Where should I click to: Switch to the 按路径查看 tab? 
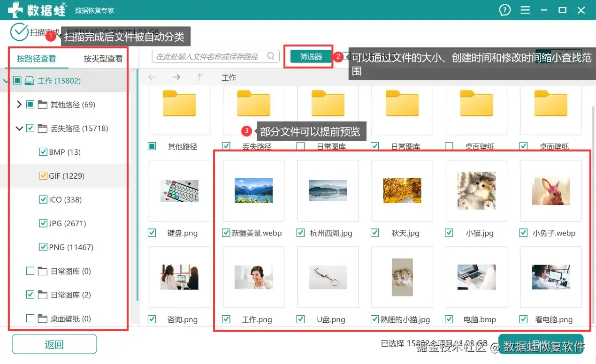(37, 59)
